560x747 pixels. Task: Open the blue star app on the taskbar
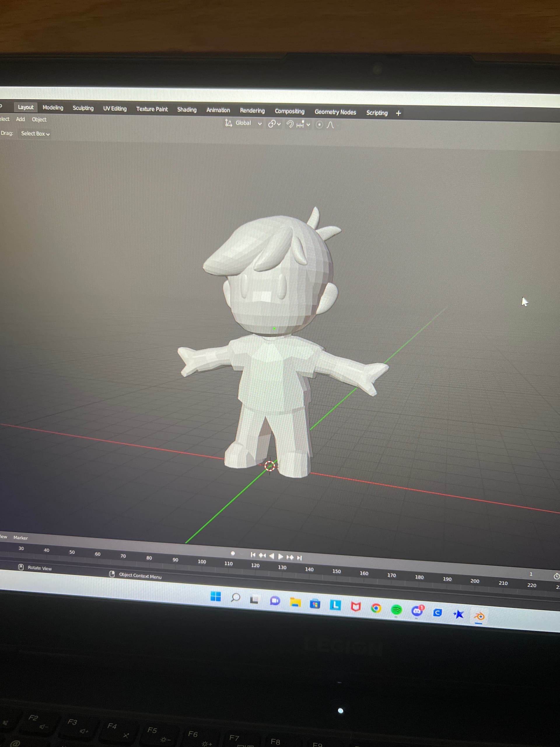(458, 614)
